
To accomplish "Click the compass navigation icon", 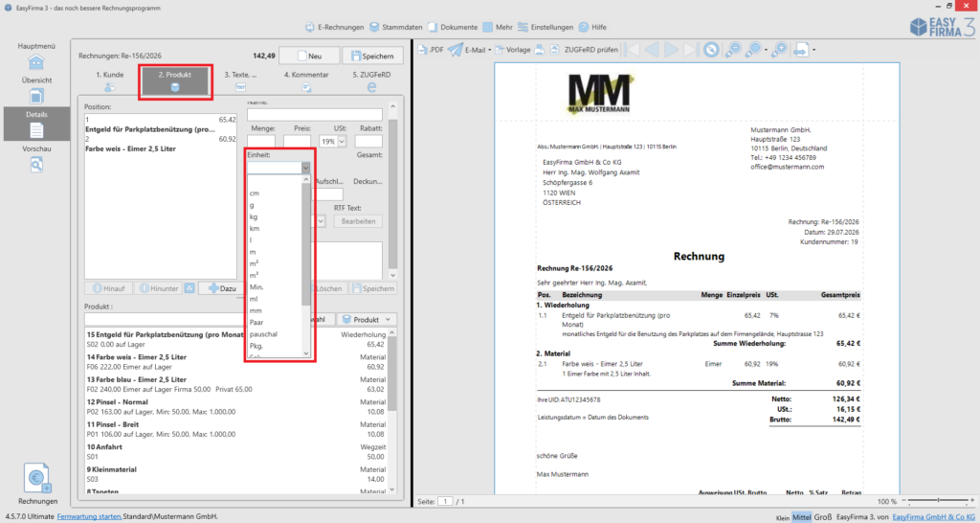I will [x=711, y=50].
